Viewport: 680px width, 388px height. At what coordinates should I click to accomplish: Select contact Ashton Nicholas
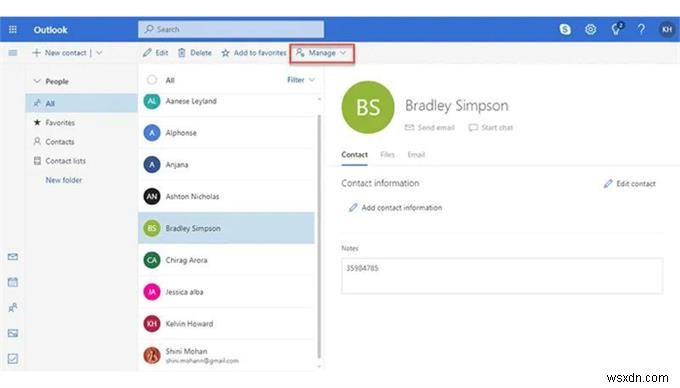click(226, 196)
